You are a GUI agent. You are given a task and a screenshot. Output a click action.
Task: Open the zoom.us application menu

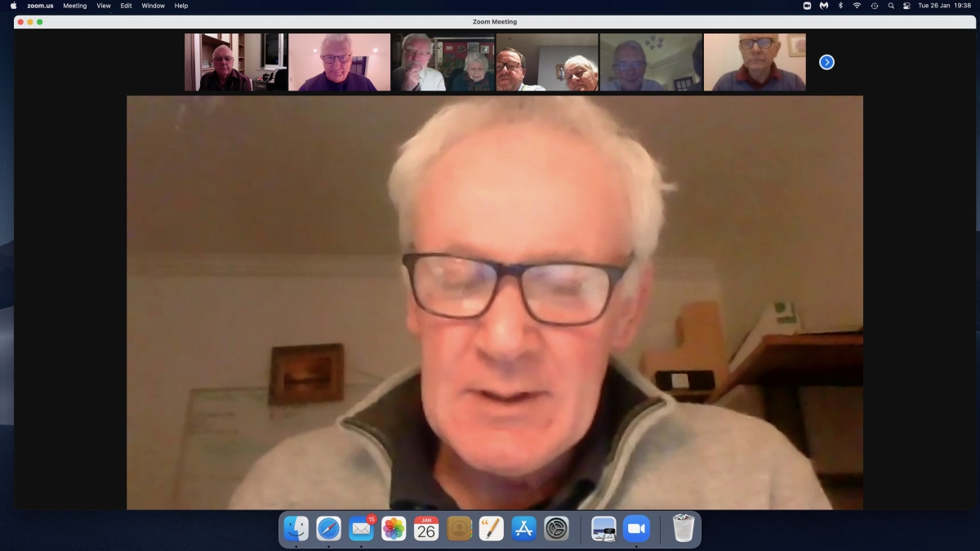point(40,6)
